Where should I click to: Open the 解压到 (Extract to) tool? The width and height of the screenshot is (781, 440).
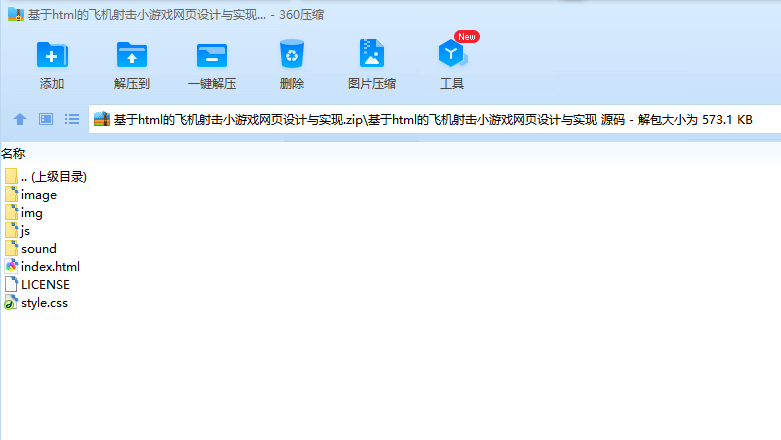(x=131, y=65)
